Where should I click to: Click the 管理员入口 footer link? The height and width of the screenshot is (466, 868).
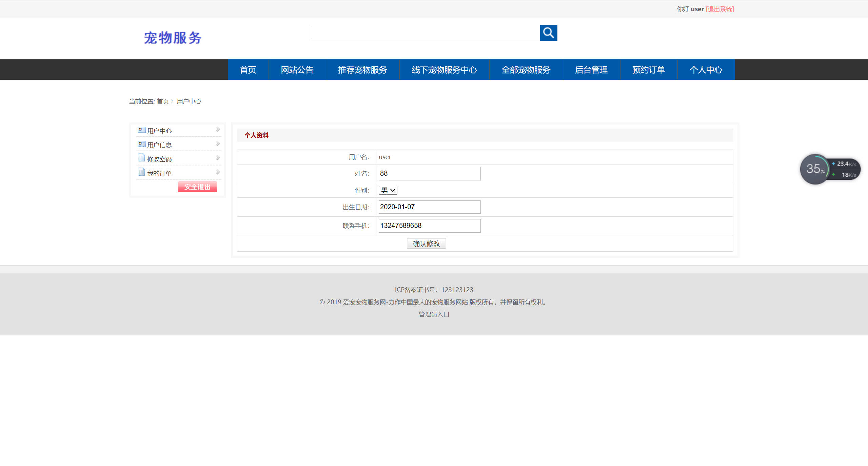(433, 314)
